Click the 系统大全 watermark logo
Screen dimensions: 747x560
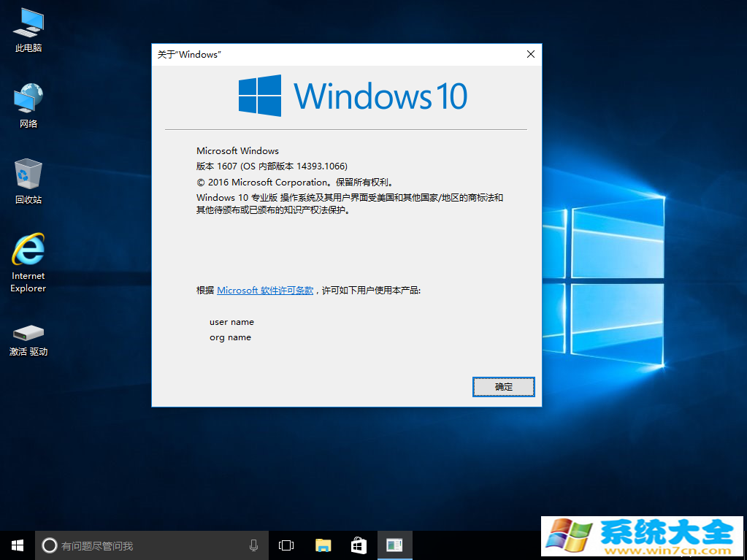coord(643,537)
